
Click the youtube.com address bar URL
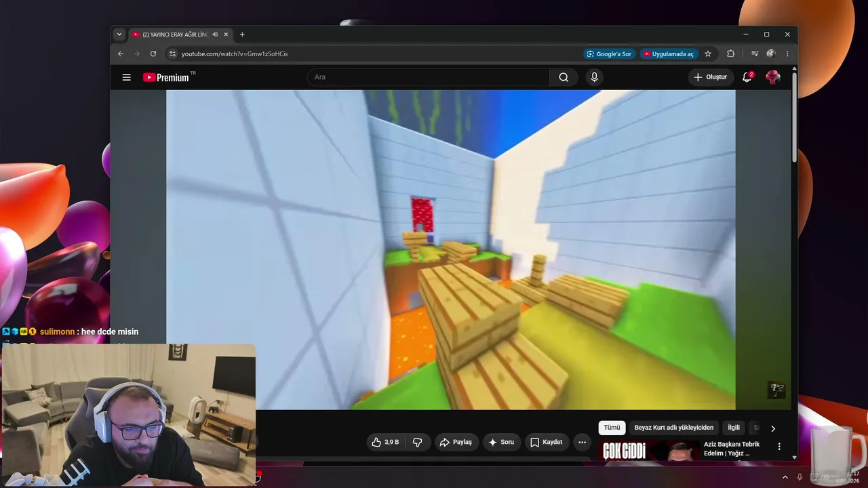pos(235,54)
